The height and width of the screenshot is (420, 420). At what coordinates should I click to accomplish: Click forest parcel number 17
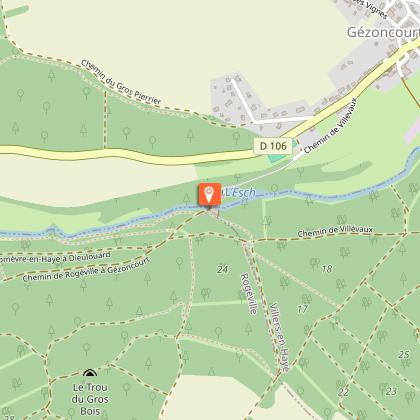[x=302, y=309]
